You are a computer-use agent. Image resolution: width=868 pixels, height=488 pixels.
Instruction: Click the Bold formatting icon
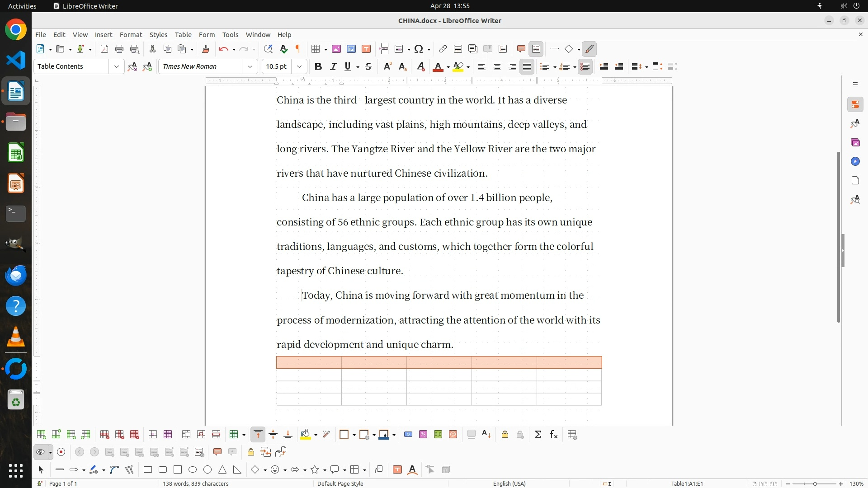click(318, 66)
